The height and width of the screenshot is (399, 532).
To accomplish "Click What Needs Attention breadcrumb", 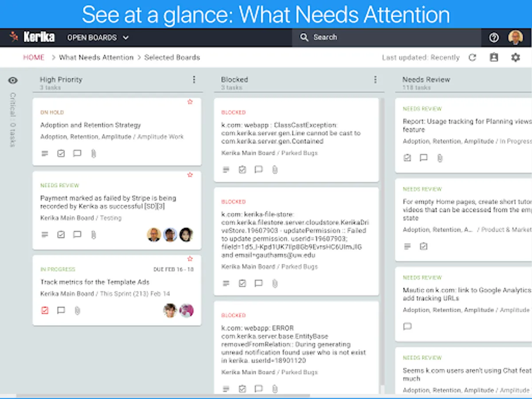I will pos(96,57).
